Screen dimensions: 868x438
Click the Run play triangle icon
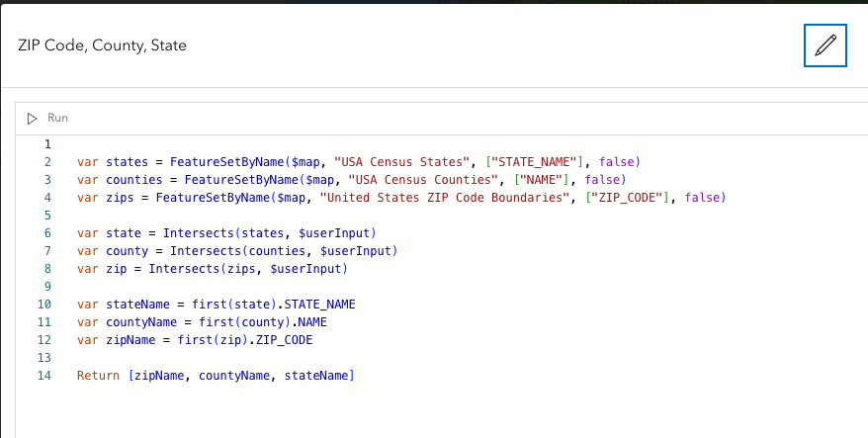(32, 118)
